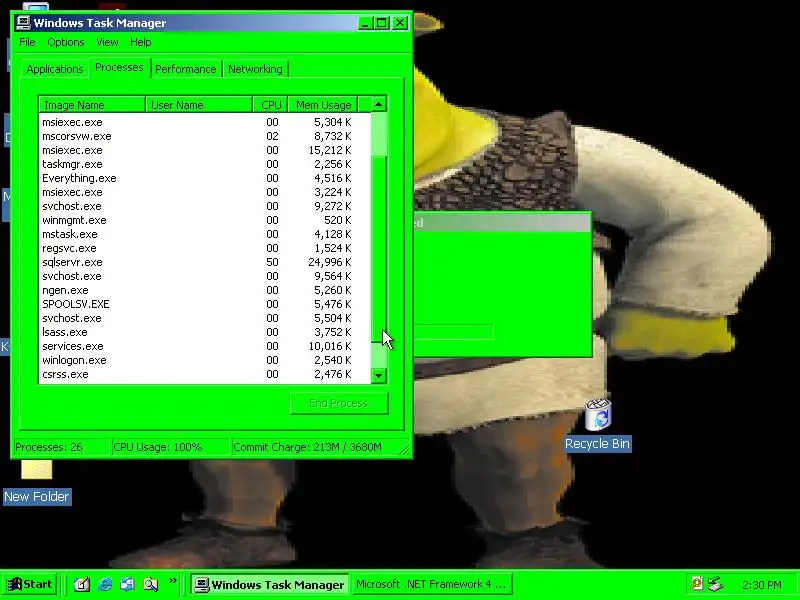Select the Everything.exe process row
Viewport: 800px width, 600px height.
(205, 178)
